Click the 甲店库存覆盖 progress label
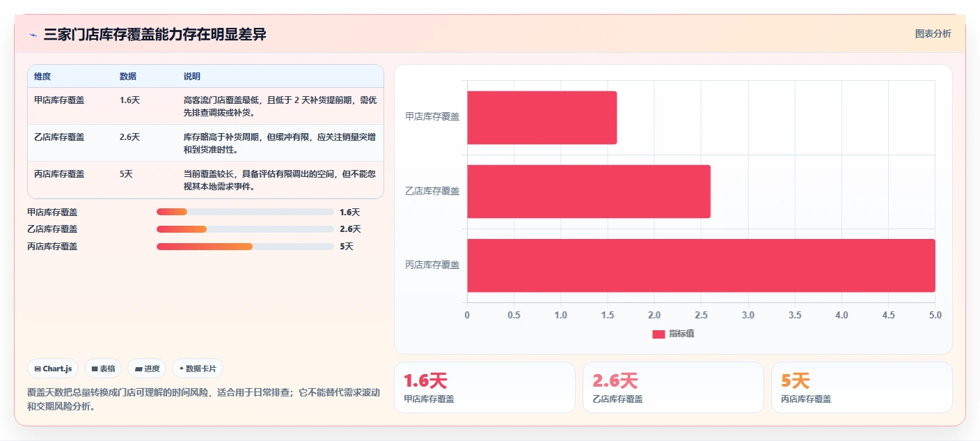 tap(52, 212)
